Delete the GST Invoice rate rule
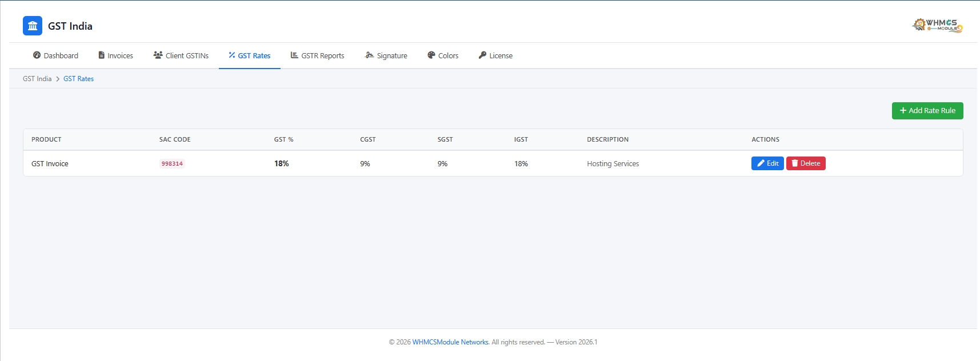The image size is (980, 361). coord(805,163)
